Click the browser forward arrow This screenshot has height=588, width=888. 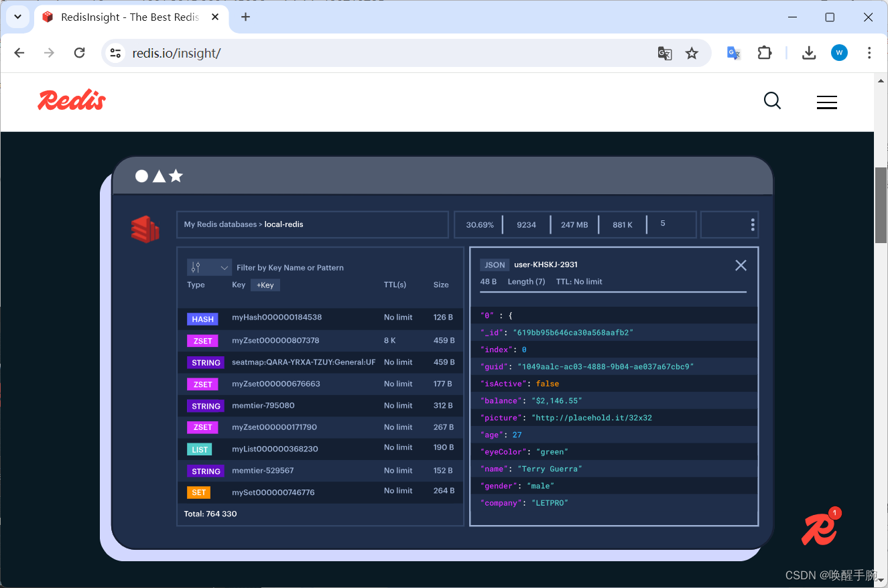tap(49, 53)
